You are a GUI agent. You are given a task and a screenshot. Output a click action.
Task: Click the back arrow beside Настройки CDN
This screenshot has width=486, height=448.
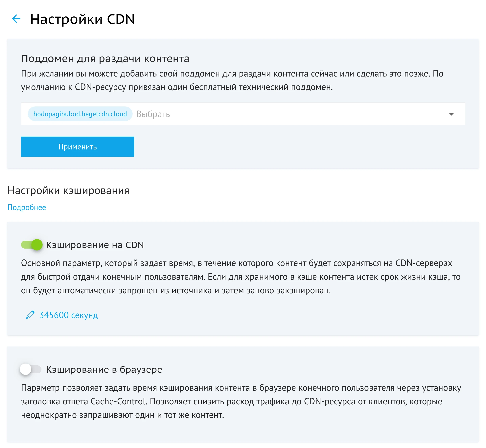16,19
